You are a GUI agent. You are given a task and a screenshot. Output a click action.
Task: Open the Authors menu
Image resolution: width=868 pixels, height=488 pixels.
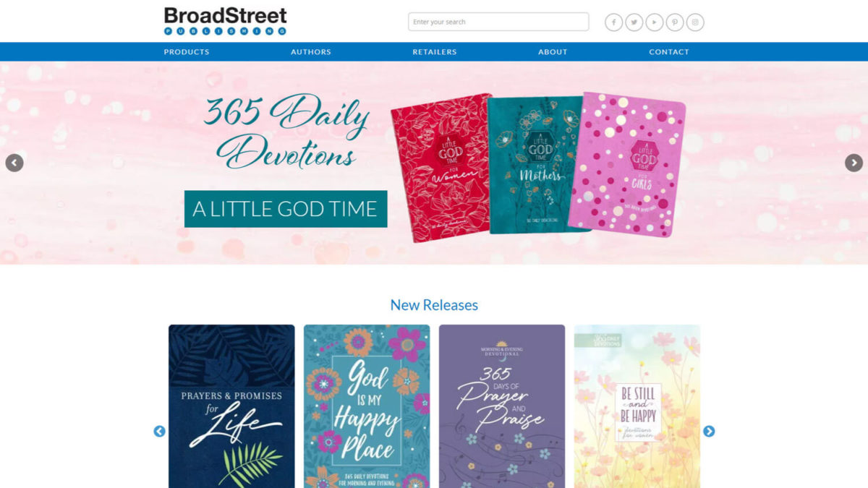pos(311,52)
